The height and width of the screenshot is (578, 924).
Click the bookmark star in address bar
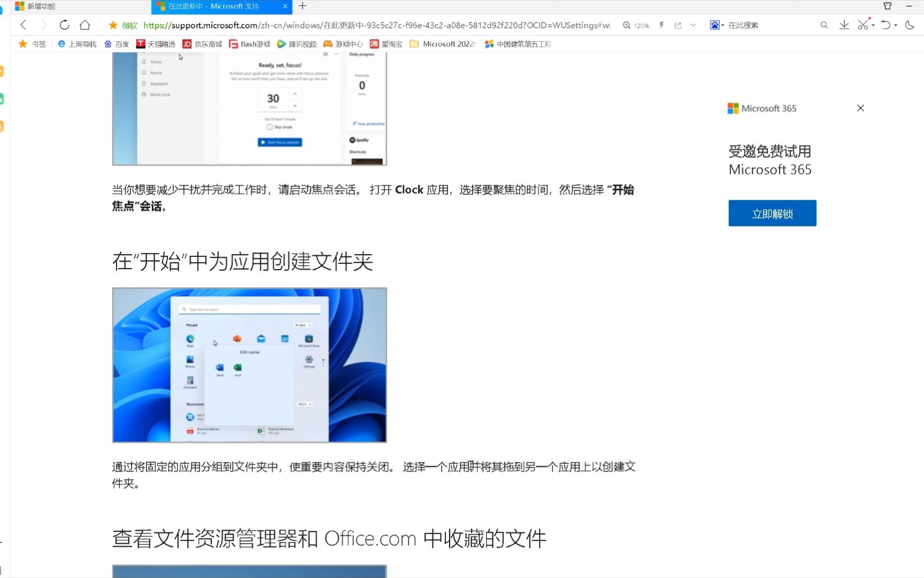coord(113,25)
